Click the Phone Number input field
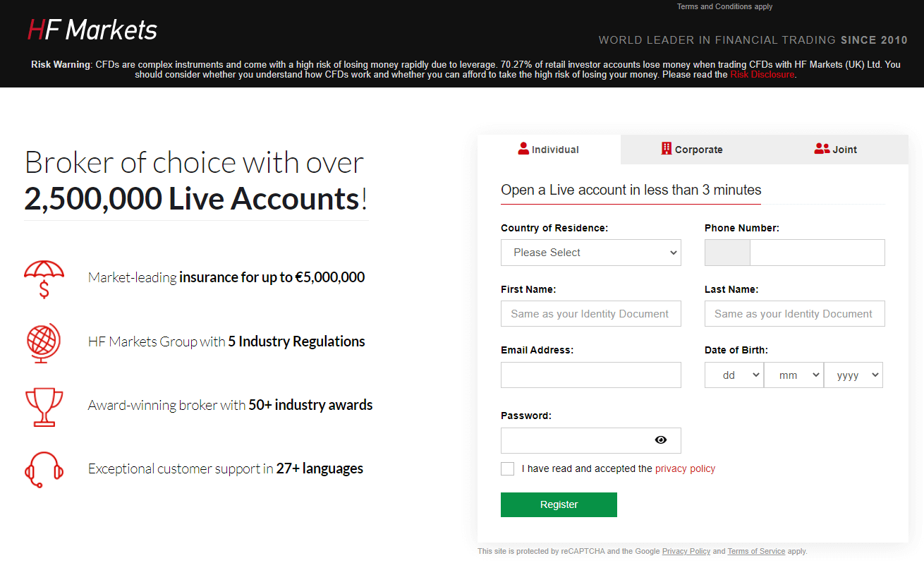This screenshot has width=924, height=563. click(817, 253)
